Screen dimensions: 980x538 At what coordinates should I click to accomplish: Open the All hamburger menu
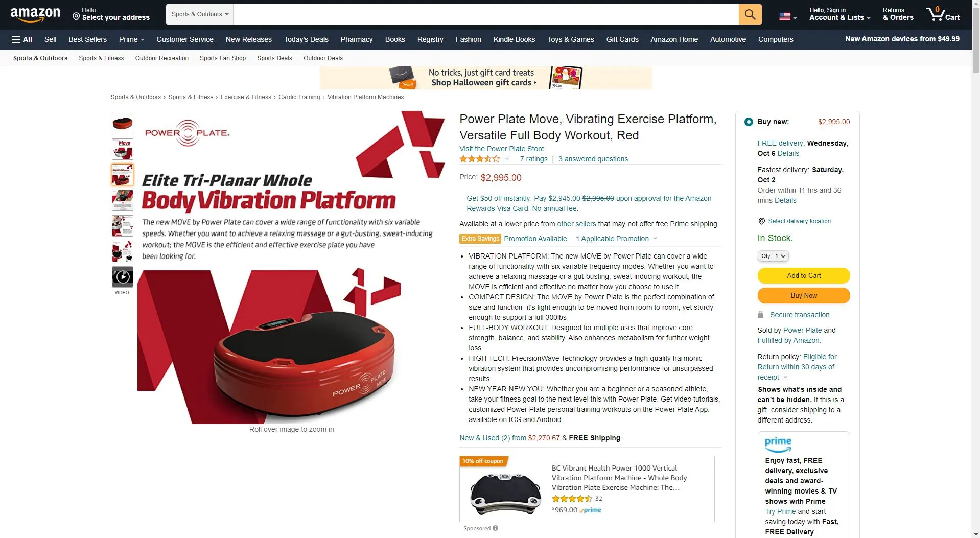(x=22, y=39)
